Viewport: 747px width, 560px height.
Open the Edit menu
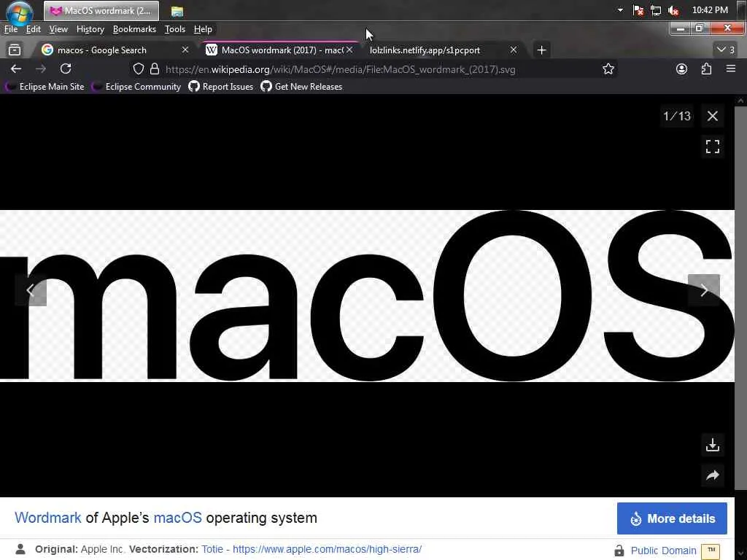point(34,29)
